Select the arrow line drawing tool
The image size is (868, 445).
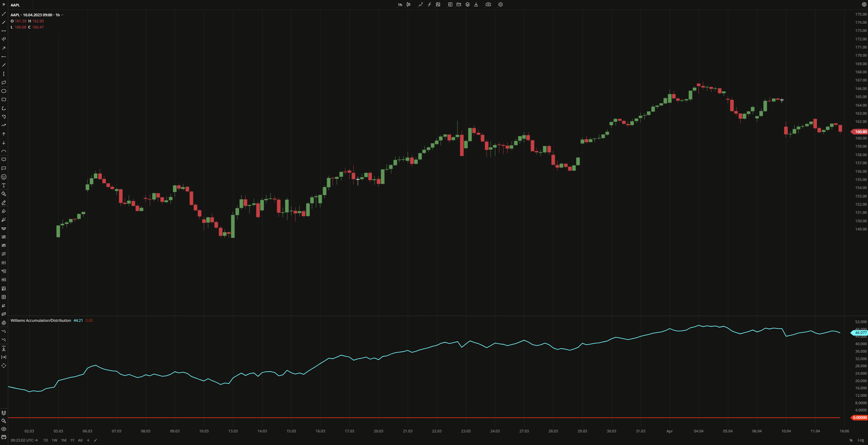pyautogui.click(x=4, y=48)
